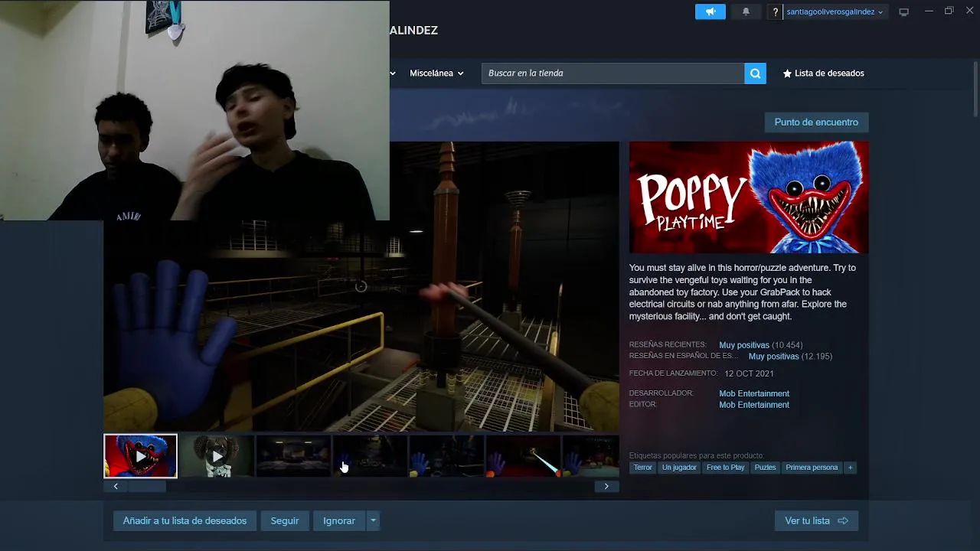Open Spanish reviews Muy positivas (12.195) link
The height and width of the screenshot is (551, 980).
[x=790, y=357]
